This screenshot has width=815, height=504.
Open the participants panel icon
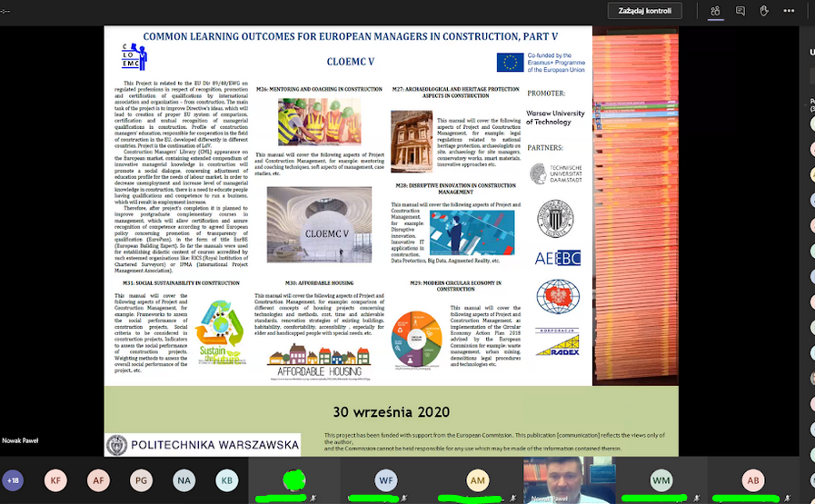(x=716, y=10)
